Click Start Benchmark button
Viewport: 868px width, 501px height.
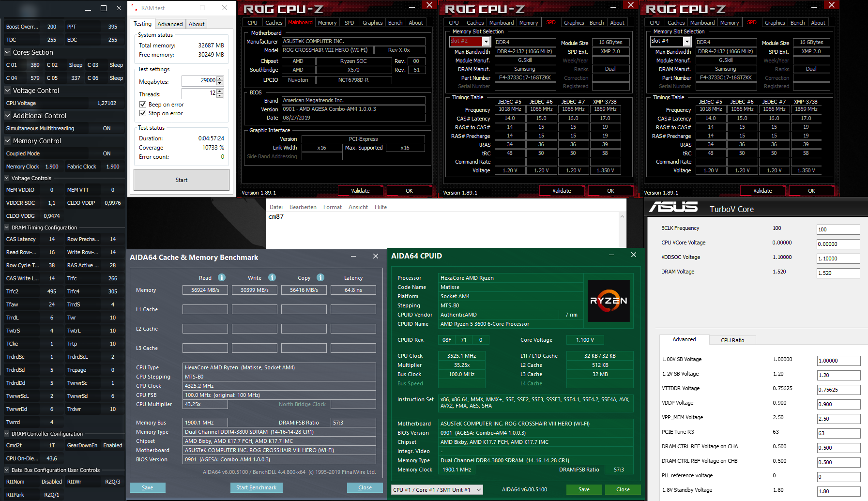click(x=256, y=487)
